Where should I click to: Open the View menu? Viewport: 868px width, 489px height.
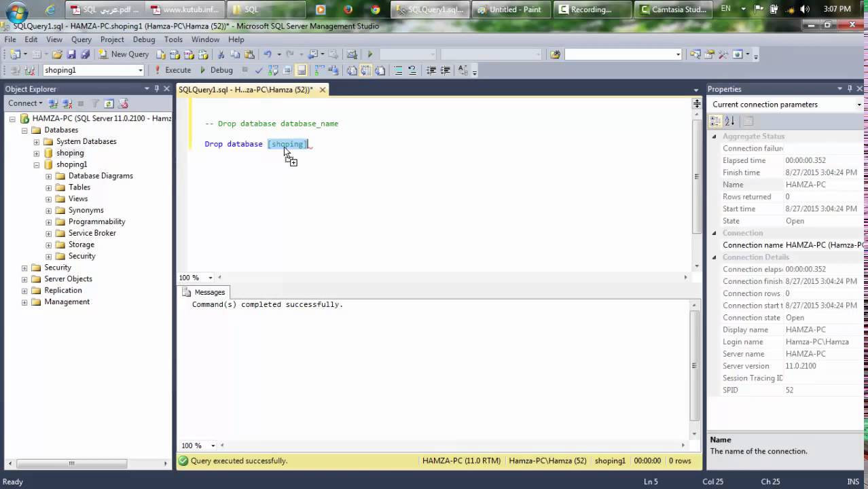[54, 39]
